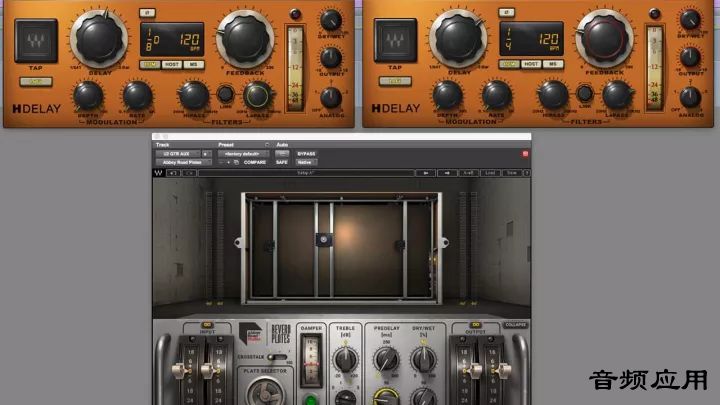Click the large Delay knob on right H-Delay
The width and height of the screenshot is (720, 405).
pos(458,39)
